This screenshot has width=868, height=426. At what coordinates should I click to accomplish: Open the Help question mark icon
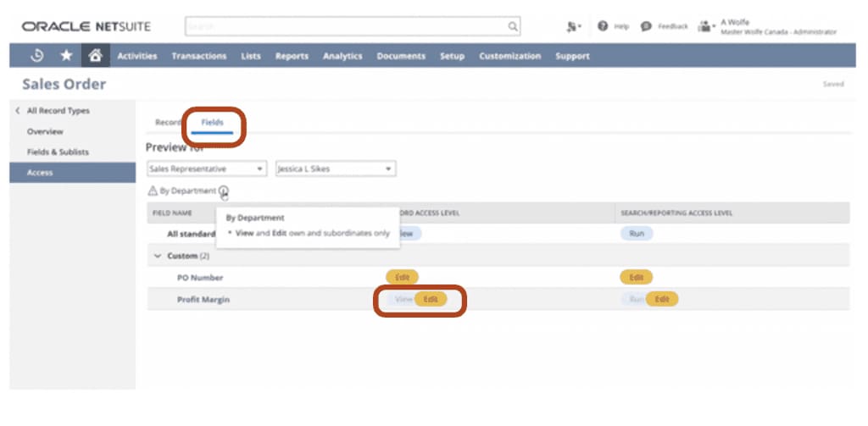point(603,26)
